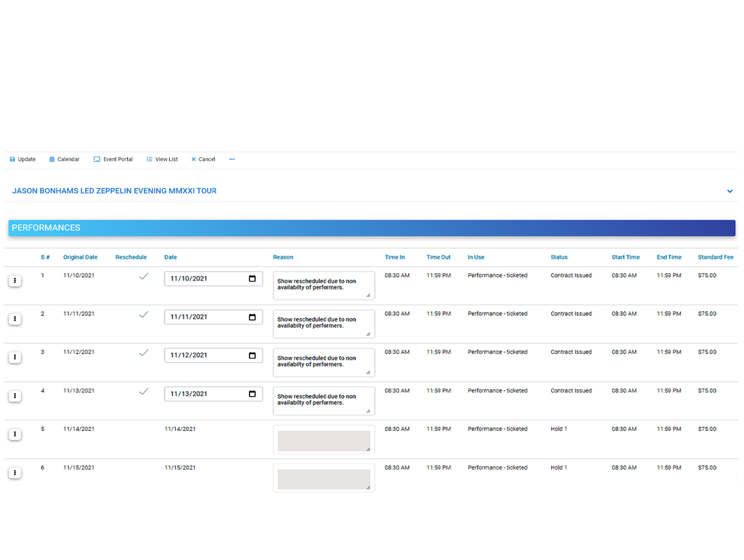Screen dimensions: 744x560
Task: Select the View List icon
Action: 149,159
